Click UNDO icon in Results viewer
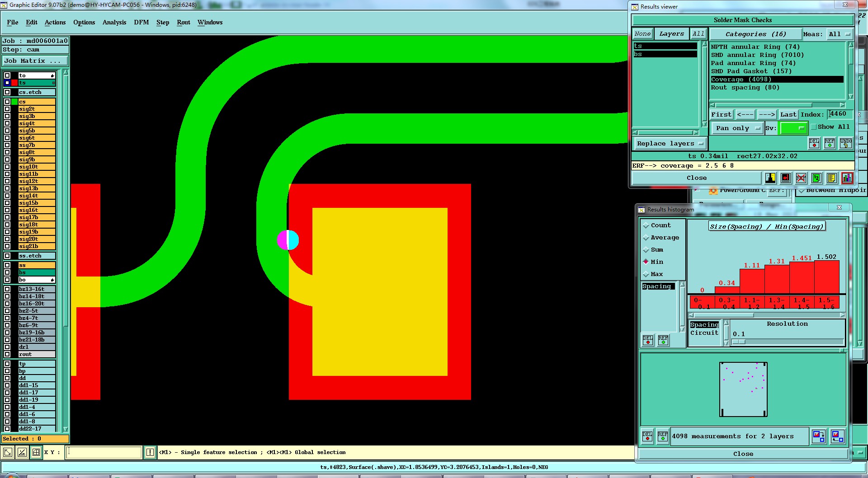The width and height of the screenshot is (868, 478). pos(845,143)
